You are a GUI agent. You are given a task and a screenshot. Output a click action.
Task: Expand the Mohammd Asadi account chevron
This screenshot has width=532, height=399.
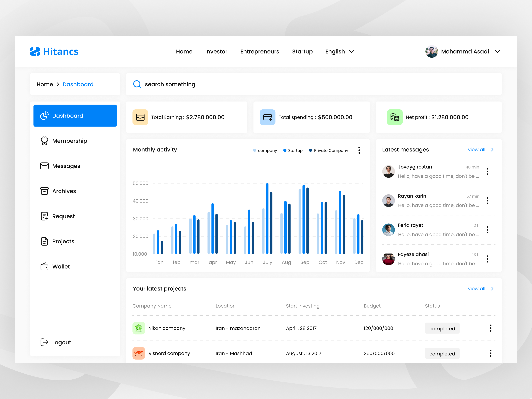pos(498,52)
